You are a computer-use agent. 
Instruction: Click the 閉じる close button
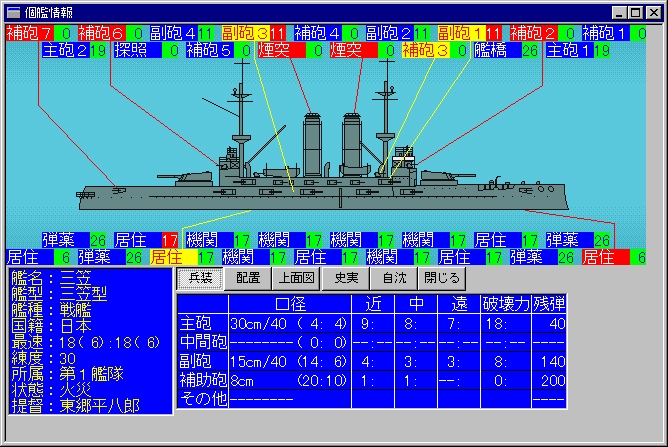click(x=441, y=277)
